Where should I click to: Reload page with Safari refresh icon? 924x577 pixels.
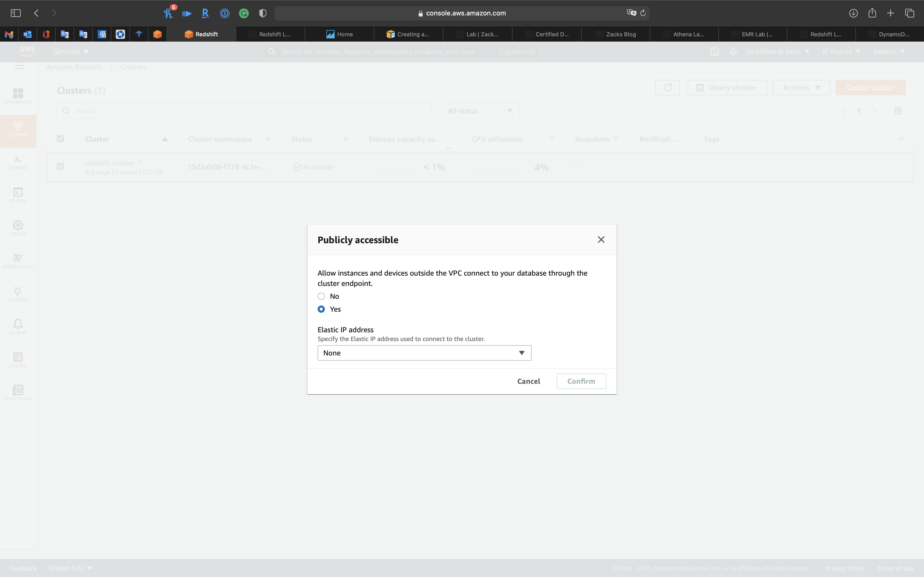pyautogui.click(x=643, y=13)
